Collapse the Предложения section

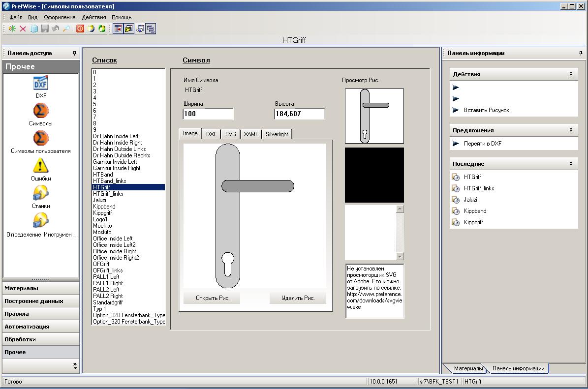point(571,130)
